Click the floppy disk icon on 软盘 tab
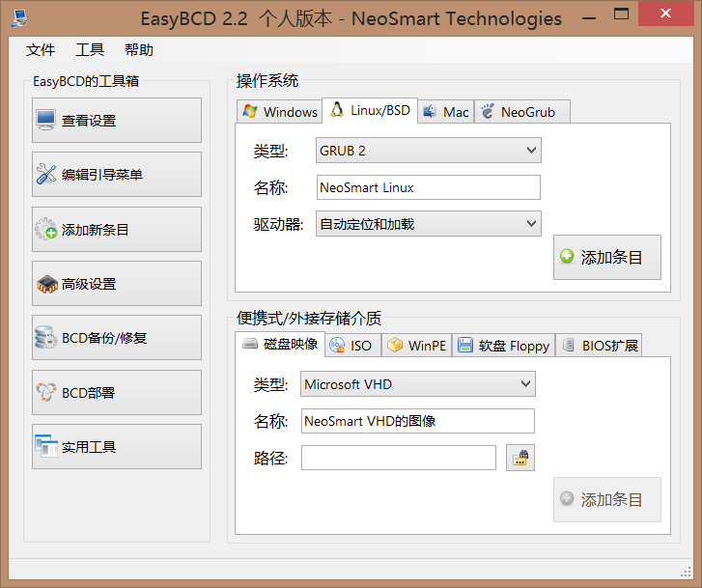 point(465,345)
